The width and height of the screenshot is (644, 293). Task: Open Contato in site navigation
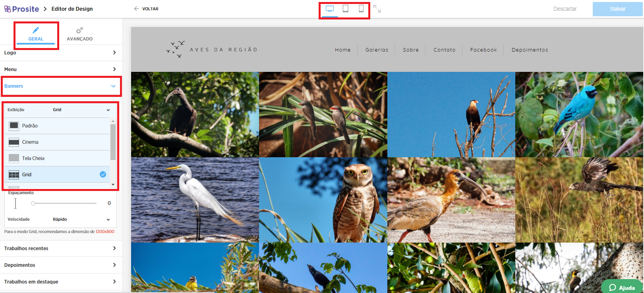(445, 50)
